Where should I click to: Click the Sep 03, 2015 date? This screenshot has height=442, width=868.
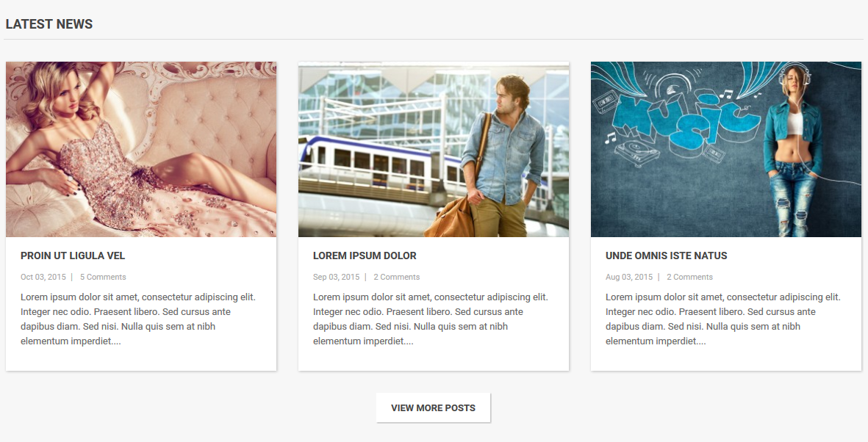336,277
